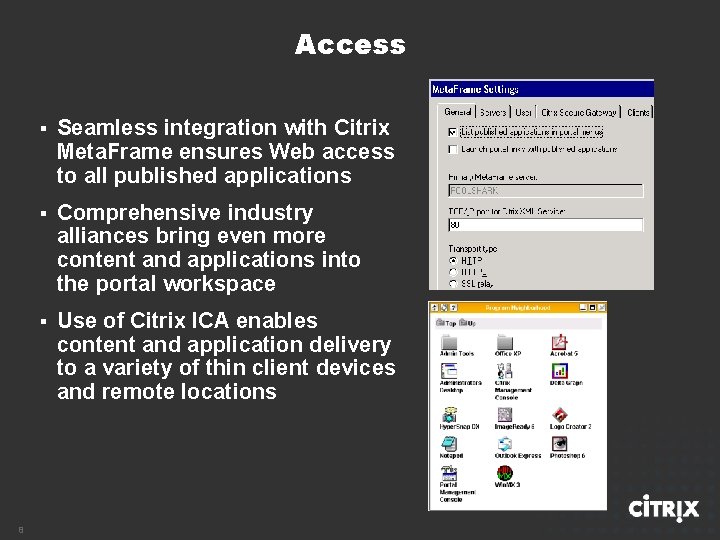The width and height of the screenshot is (720, 540).
Task: Click the question mark help icon in title bar
Action: click(x=453, y=308)
